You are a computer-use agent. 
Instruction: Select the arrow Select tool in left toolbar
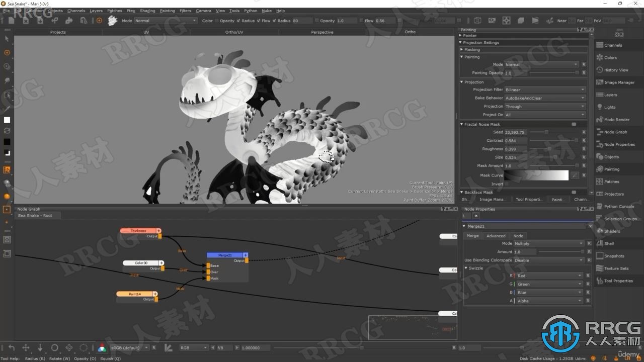[7, 39]
